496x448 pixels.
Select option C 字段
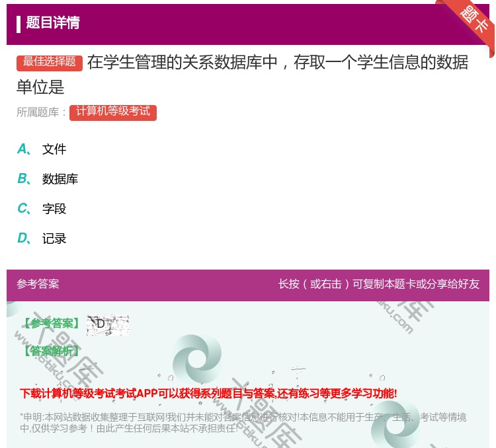[42, 209]
